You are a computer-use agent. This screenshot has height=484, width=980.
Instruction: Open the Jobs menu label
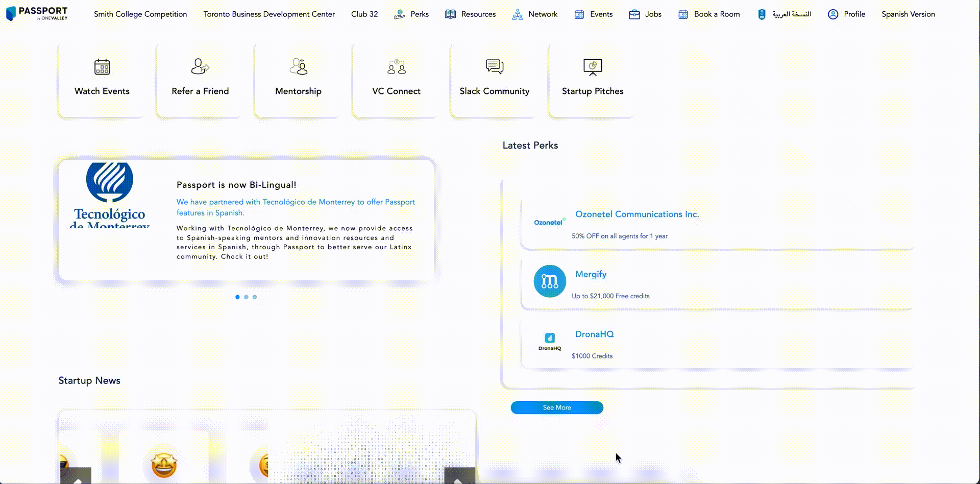(x=653, y=14)
